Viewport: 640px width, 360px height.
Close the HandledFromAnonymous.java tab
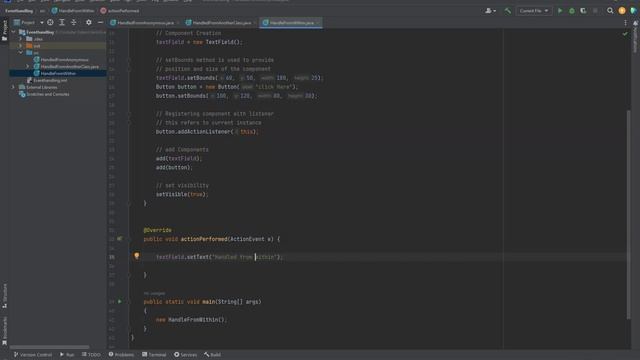coord(178,23)
